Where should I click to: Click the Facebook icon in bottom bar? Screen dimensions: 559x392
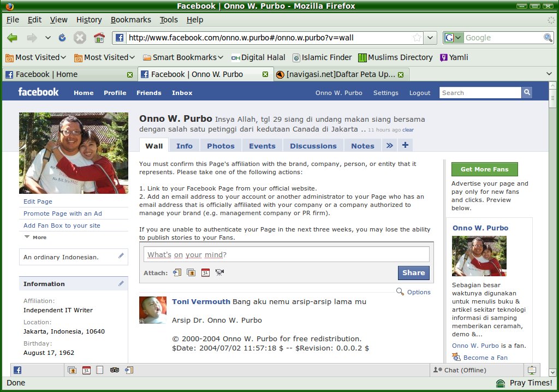(17, 370)
